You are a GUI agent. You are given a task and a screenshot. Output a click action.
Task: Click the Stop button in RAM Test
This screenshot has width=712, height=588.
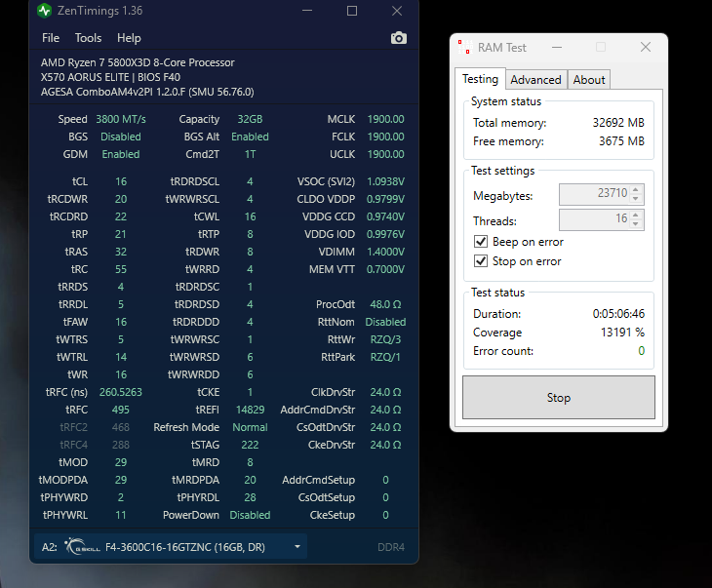point(559,397)
